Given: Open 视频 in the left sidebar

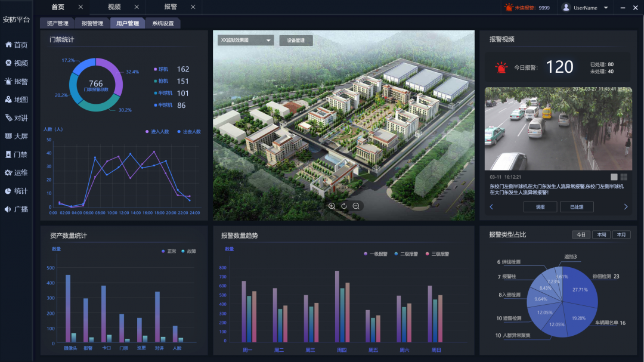Looking at the screenshot, I should click(x=17, y=63).
